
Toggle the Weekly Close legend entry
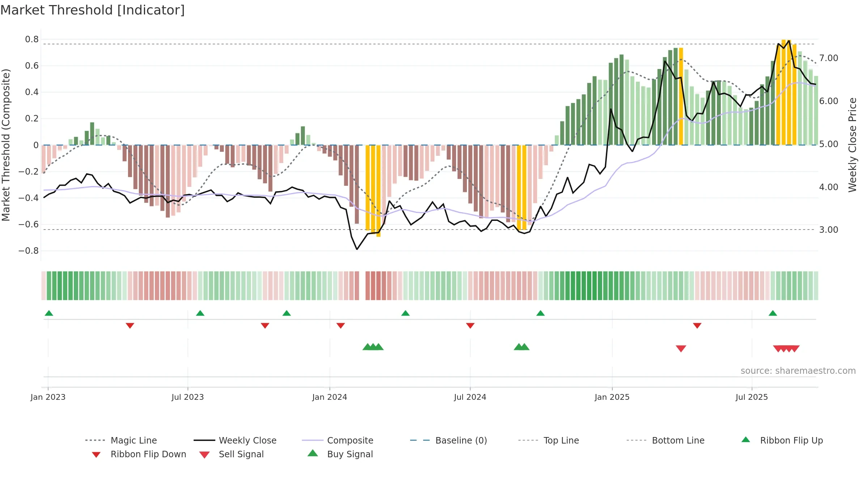235,440
